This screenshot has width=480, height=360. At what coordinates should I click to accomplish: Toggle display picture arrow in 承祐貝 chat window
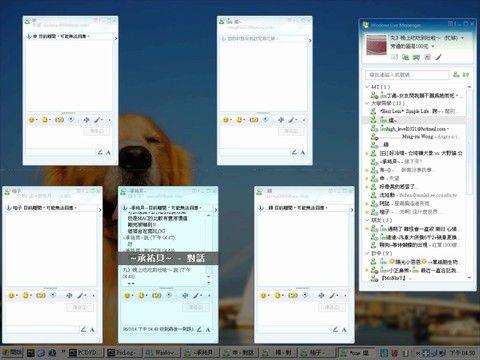click(x=216, y=210)
